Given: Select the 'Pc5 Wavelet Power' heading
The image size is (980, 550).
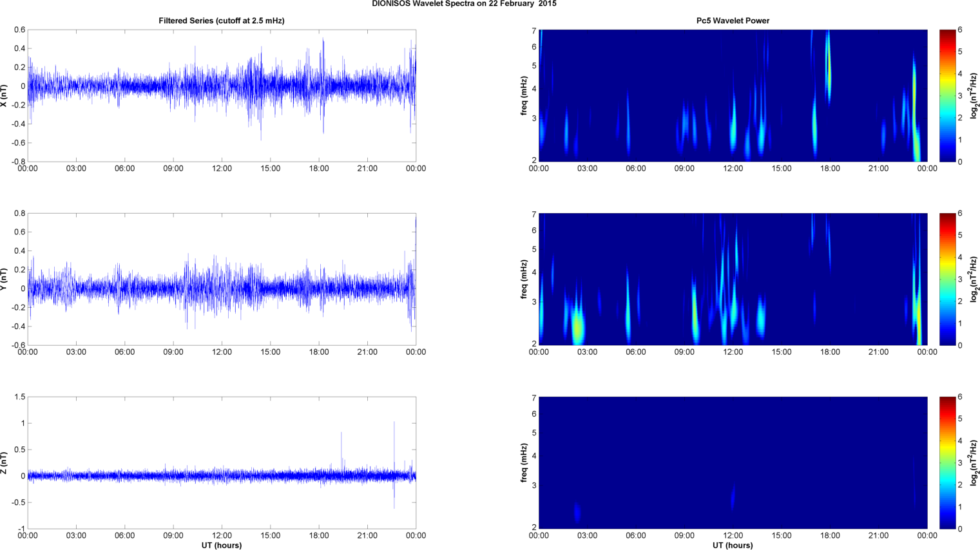Looking at the screenshot, I should (733, 21).
